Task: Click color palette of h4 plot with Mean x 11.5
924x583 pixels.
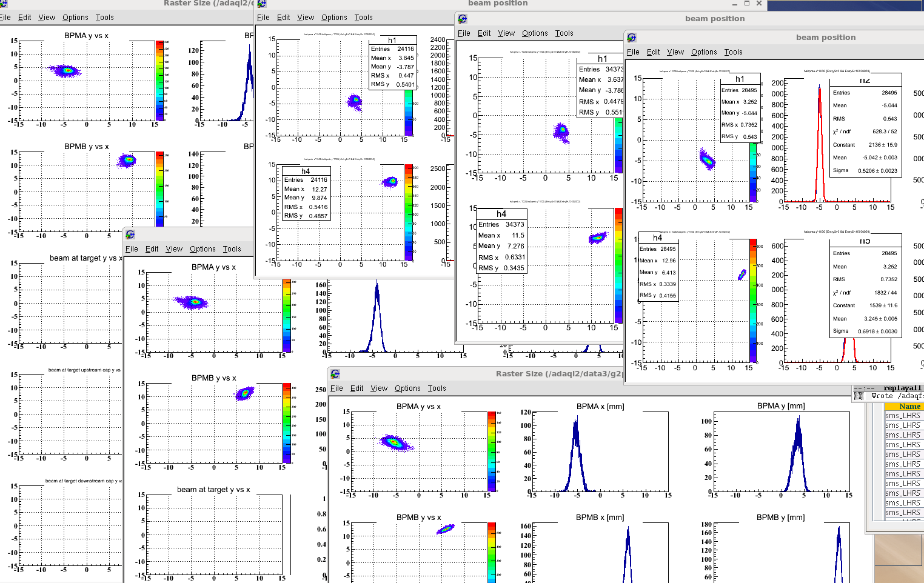Action: 618,265
